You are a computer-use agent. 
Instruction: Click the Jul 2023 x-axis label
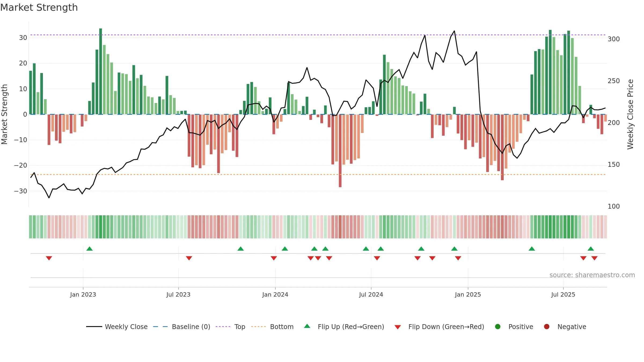pos(178,294)
